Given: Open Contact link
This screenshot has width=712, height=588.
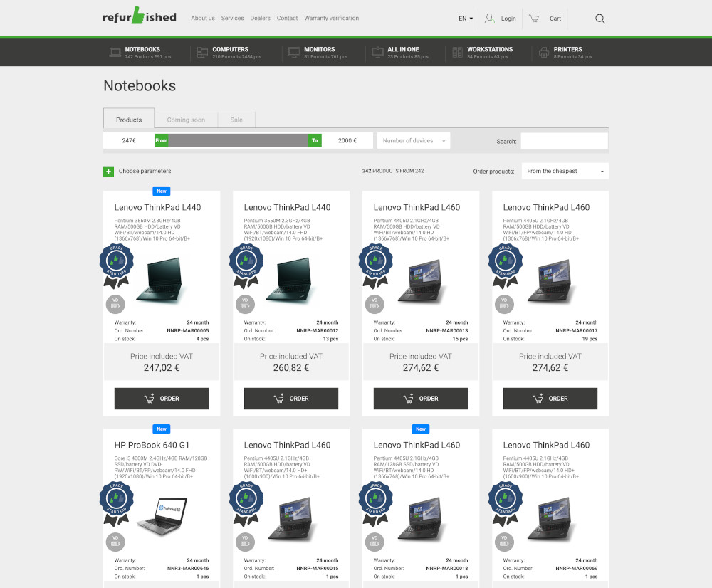Looking at the screenshot, I should [x=288, y=19].
